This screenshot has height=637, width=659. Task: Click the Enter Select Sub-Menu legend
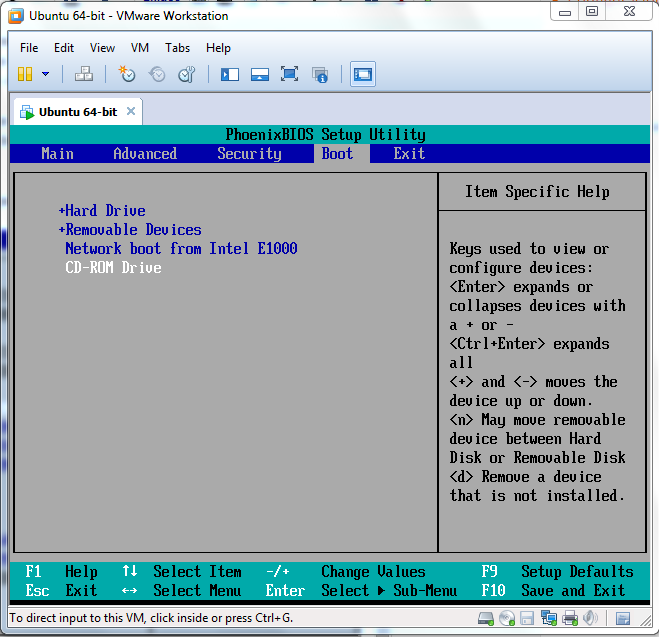(x=361, y=590)
